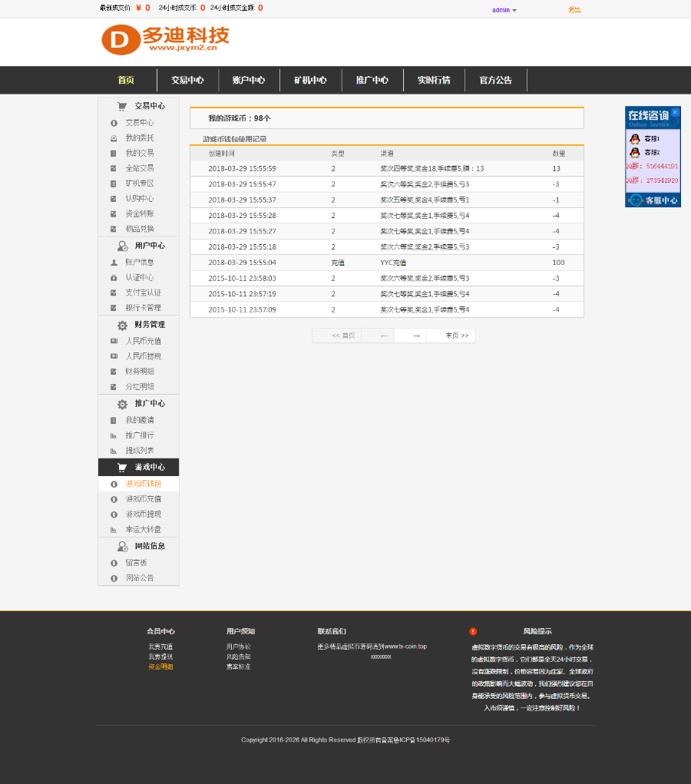
Task: Click the cart icon beside 游戏中心 header
Action: click(x=122, y=467)
